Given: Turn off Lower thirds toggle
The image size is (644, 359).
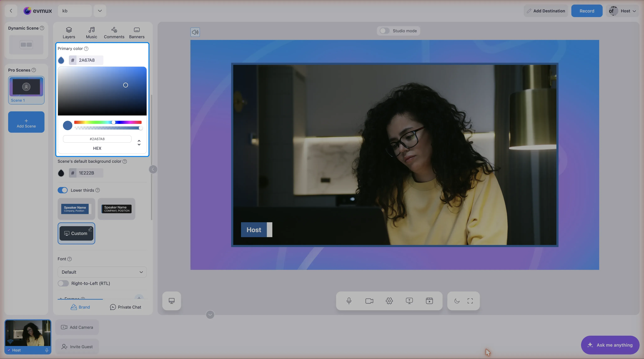Looking at the screenshot, I should 62,190.
